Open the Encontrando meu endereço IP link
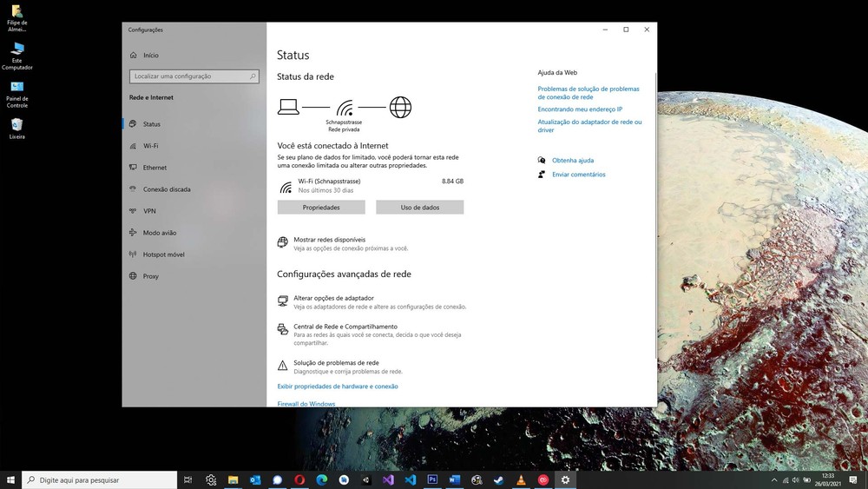 [x=579, y=109]
